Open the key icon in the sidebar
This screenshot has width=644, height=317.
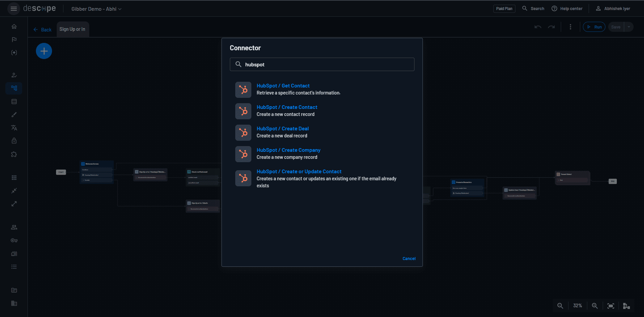tap(14, 240)
